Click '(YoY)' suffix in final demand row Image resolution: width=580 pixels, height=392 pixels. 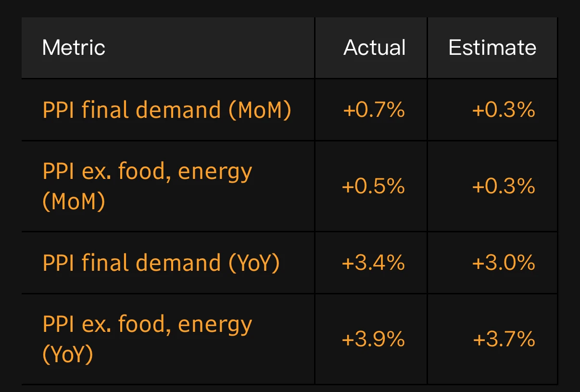click(253, 263)
